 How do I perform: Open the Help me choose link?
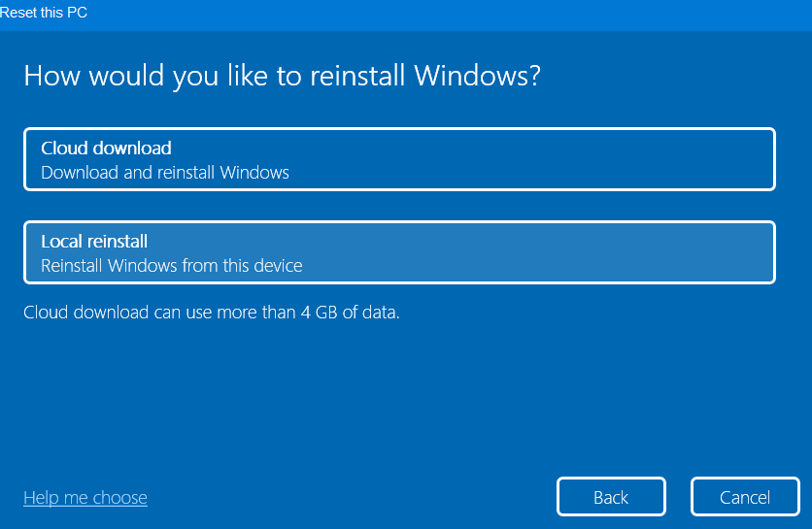click(85, 498)
